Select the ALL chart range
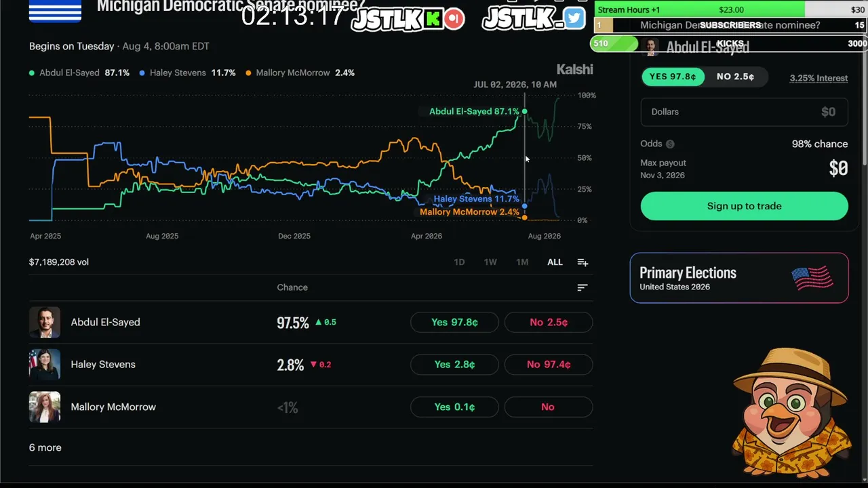This screenshot has width=868, height=488. tap(555, 262)
